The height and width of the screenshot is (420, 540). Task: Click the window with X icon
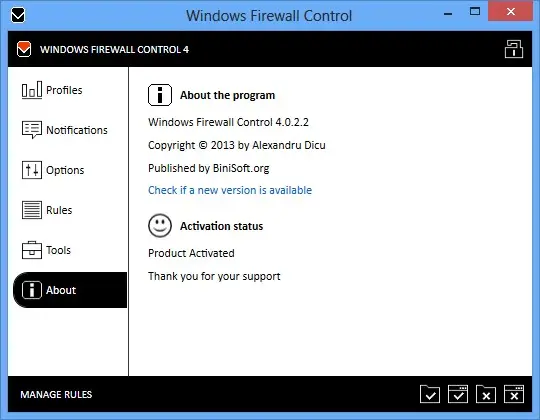coord(514,394)
